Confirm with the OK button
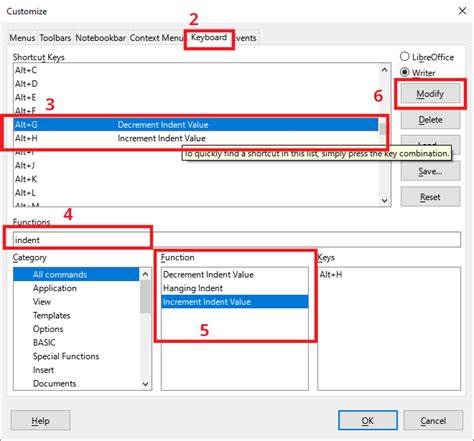The width and height of the screenshot is (474, 441). (x=368, y=421)
